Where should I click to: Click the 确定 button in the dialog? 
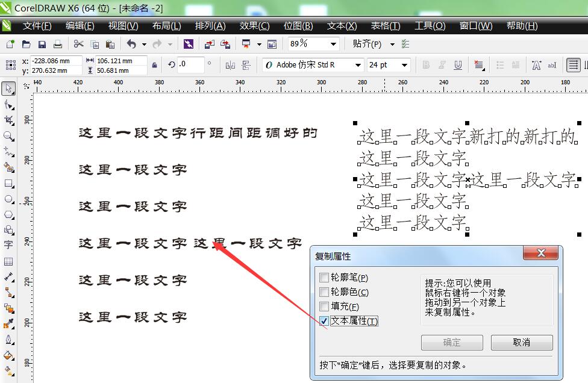452,342
